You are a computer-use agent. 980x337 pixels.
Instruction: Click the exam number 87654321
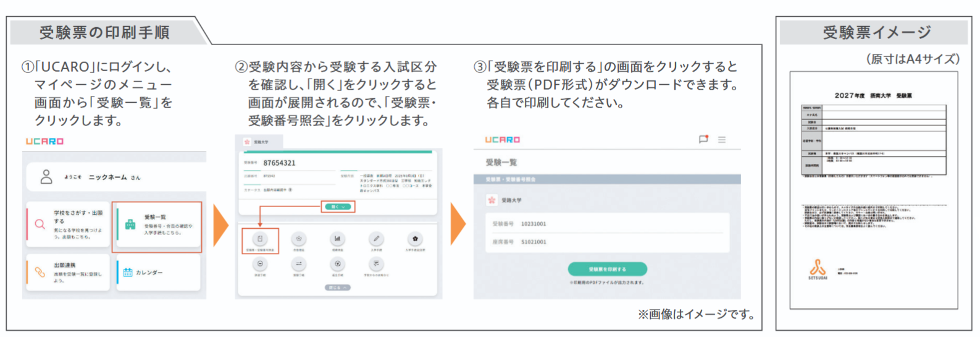coord(279,163)
